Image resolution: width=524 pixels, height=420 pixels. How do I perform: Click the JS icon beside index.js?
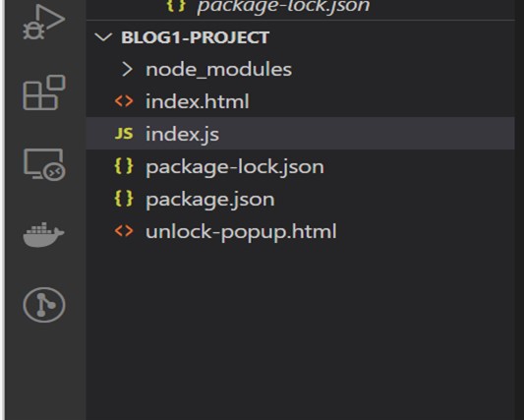(x=124, y=134)
